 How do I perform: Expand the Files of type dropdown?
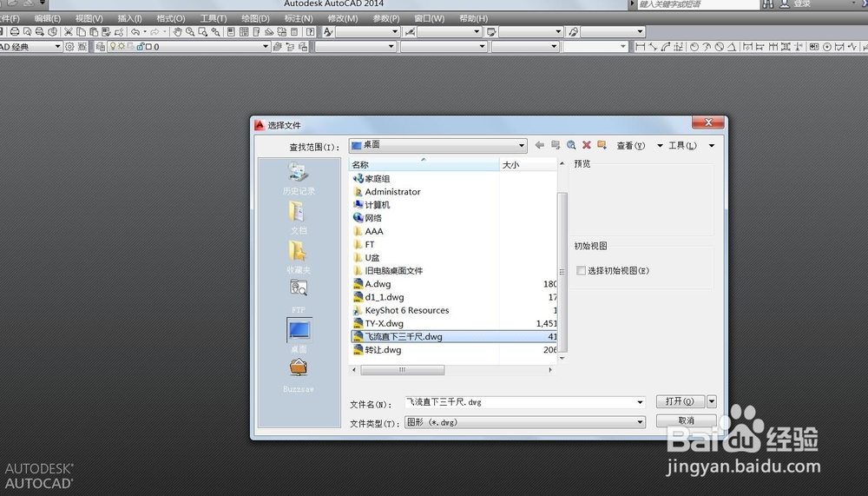640,422
